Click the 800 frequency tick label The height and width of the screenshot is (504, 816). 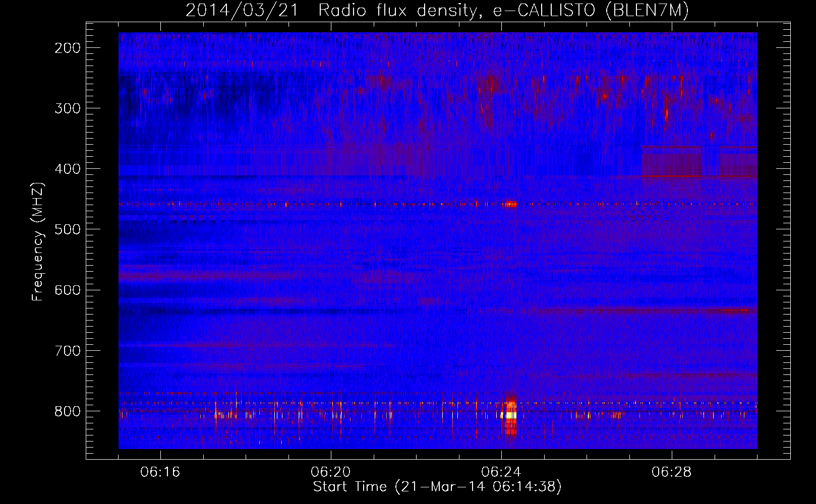coord(68,411)
